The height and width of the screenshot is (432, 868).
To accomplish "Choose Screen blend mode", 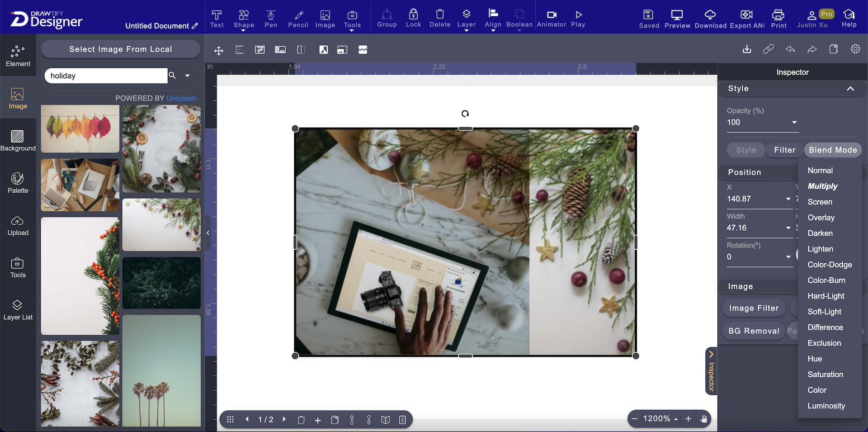I will (x=820, y=202).
